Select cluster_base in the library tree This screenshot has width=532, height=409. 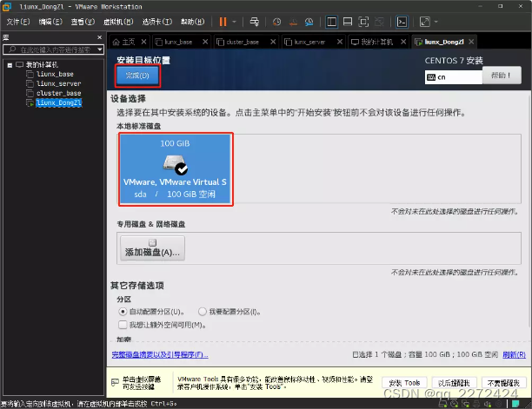(59, 93)
